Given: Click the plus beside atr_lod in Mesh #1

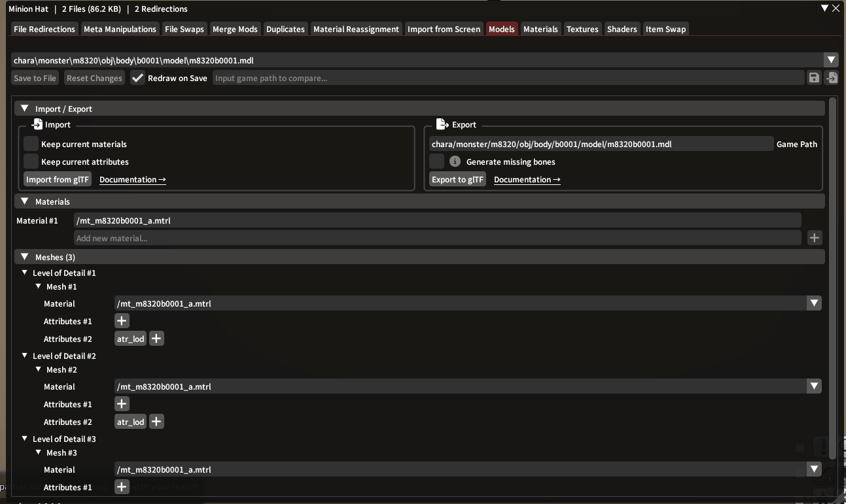Looking at the screenshot, I should (156, 339).
